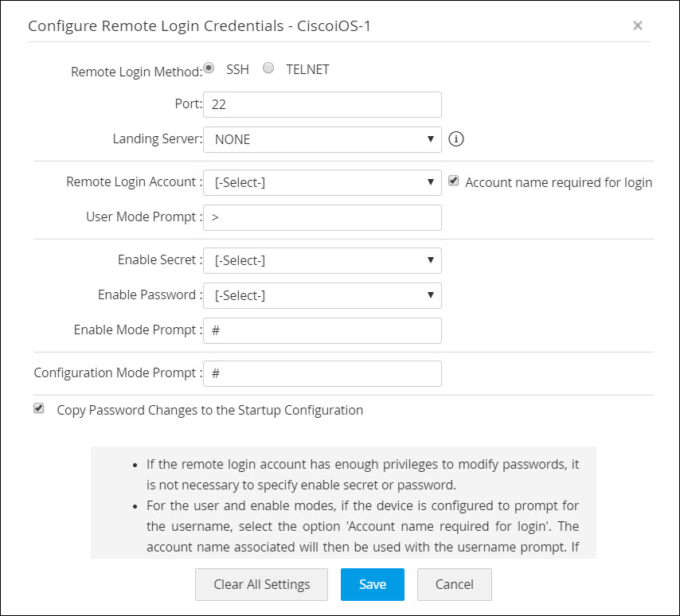This screenshot has width=680, height=616.
Task: Click the User Mode Prompt field
Action: [x=322, y=217]
